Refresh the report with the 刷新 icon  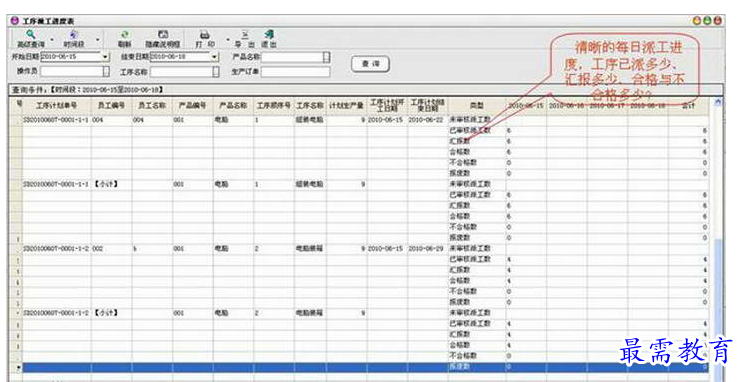pyautogui.click(x=125, y=38)
